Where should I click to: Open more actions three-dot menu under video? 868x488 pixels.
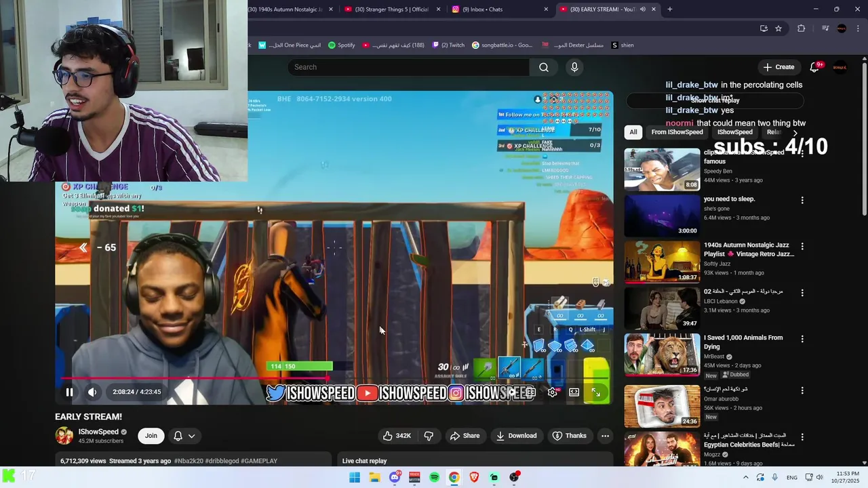[605, 436]
